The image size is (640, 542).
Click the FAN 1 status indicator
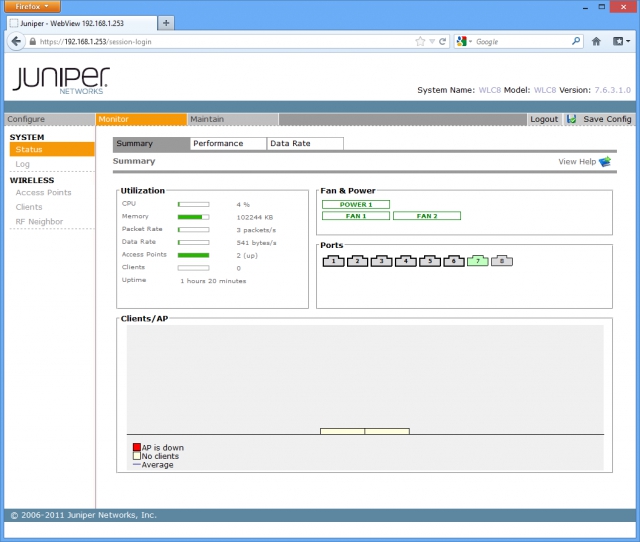pos(356,216)
